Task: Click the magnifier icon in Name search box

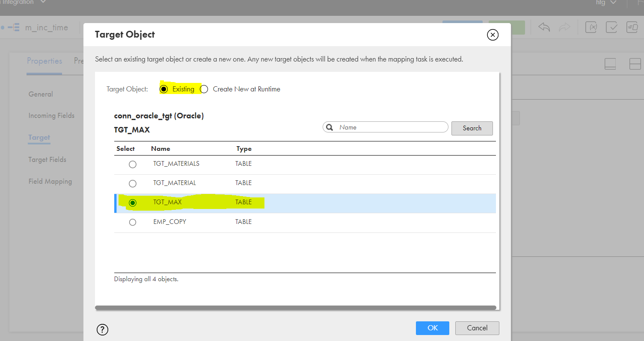Action: tap(329, 127)
